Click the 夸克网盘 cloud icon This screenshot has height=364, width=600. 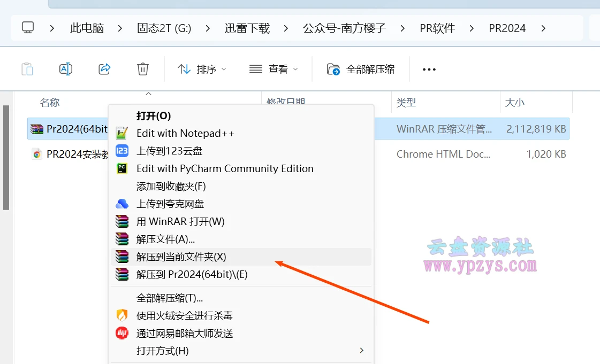[x=121, y=203]
